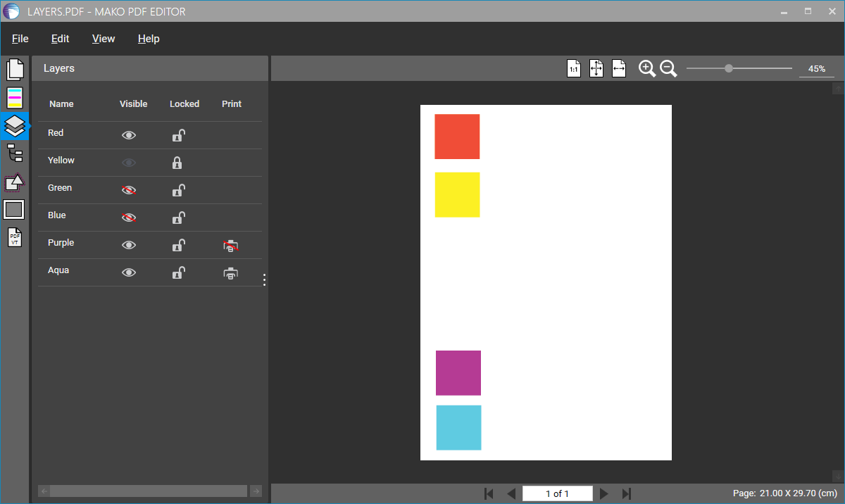
Task: Click the actual size 1:1 icon
Action: [x=574, y=68]
